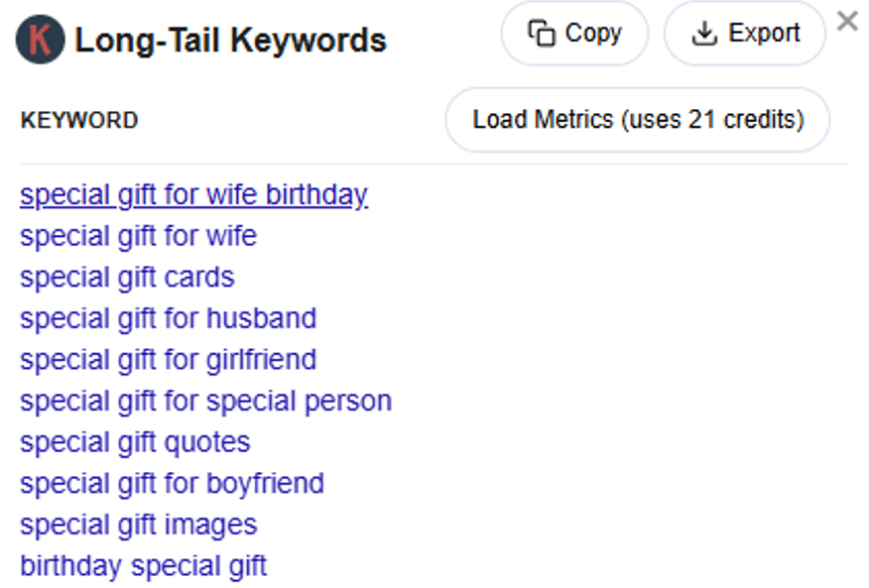The width and height of the screenshot is (869, 588).
Task: Click the Long-Tail Keywords title text
Action: [x=231, y=41]
